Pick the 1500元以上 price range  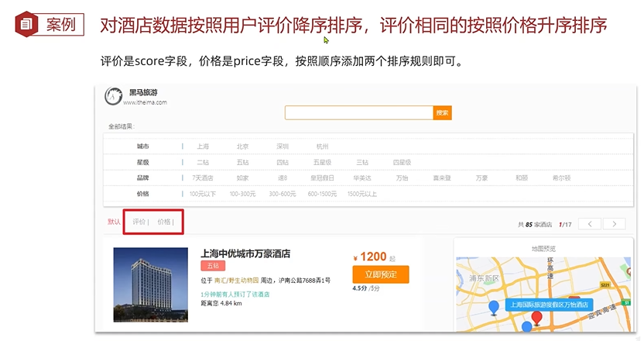361,194
